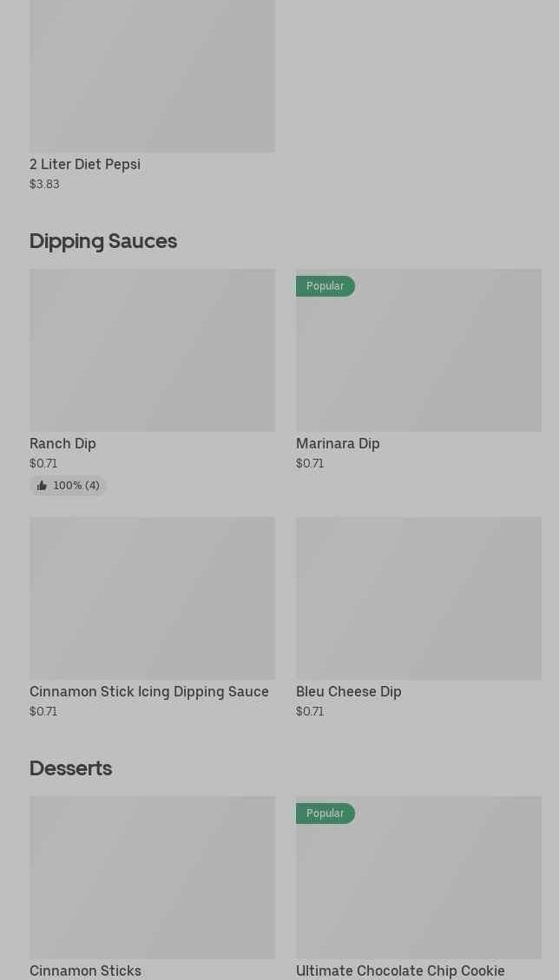Open the Cinnamon Stick Icing Dipping Sauce image
The width and height of the screenshot is (559, 980).
(152, 598)
